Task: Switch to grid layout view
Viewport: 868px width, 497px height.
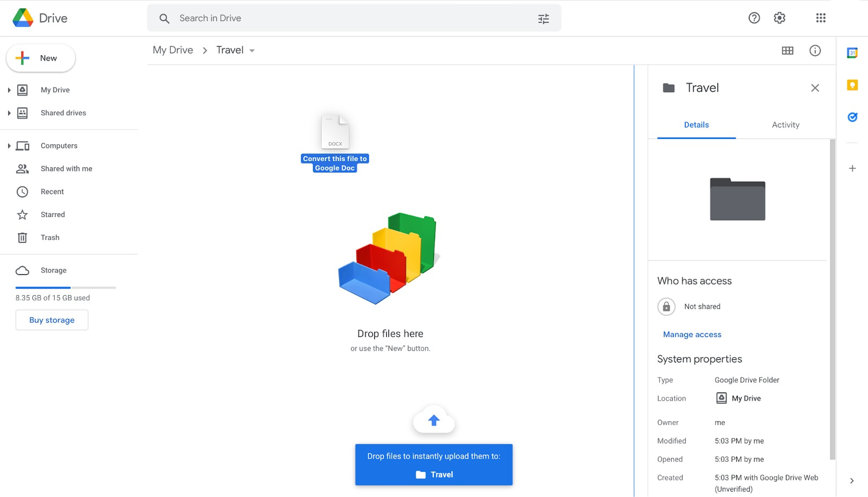Action: pos(788,50)
